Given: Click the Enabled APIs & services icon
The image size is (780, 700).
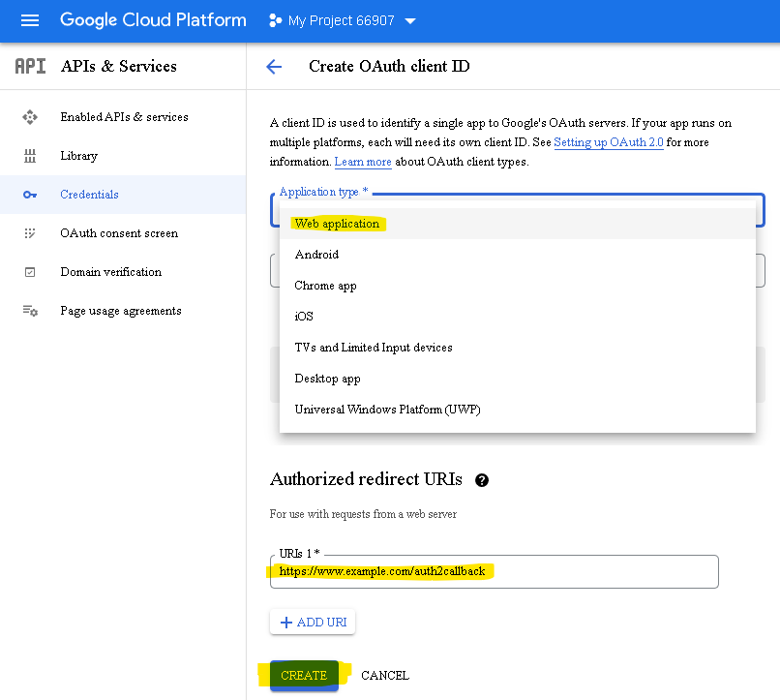Looking at the screenshot, I should coord(30,117).
